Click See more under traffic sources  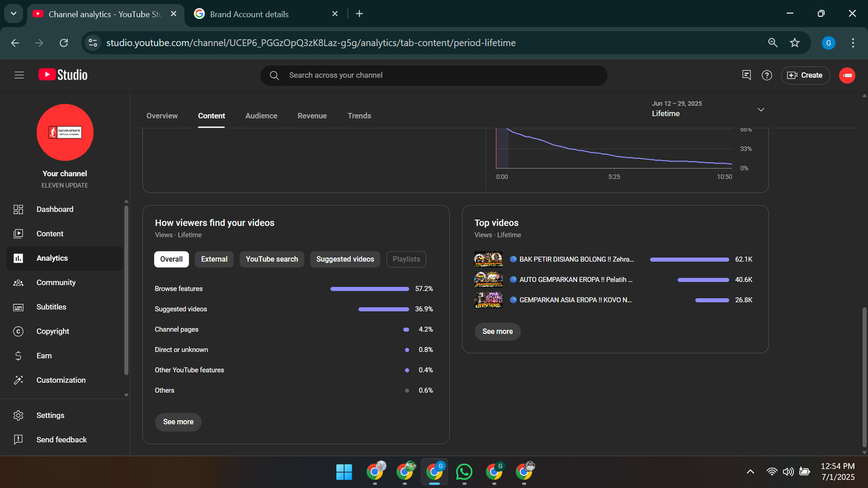[x=178, y=422]
